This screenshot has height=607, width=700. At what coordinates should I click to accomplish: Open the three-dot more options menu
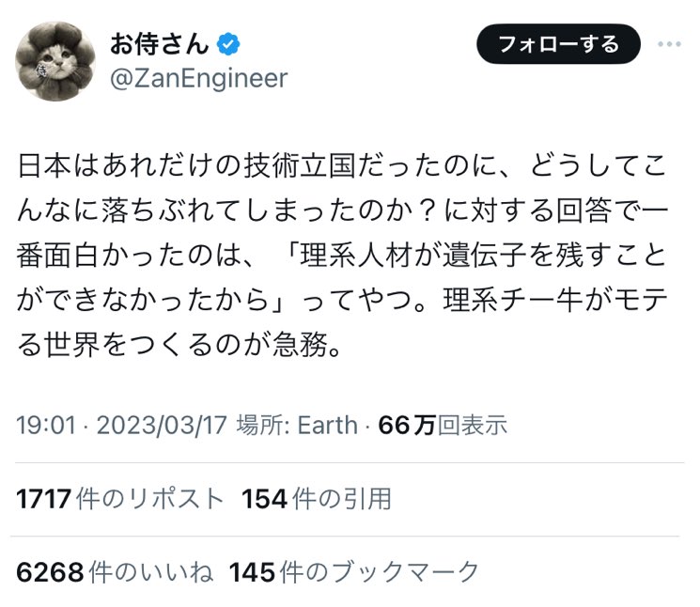[669, 44]
